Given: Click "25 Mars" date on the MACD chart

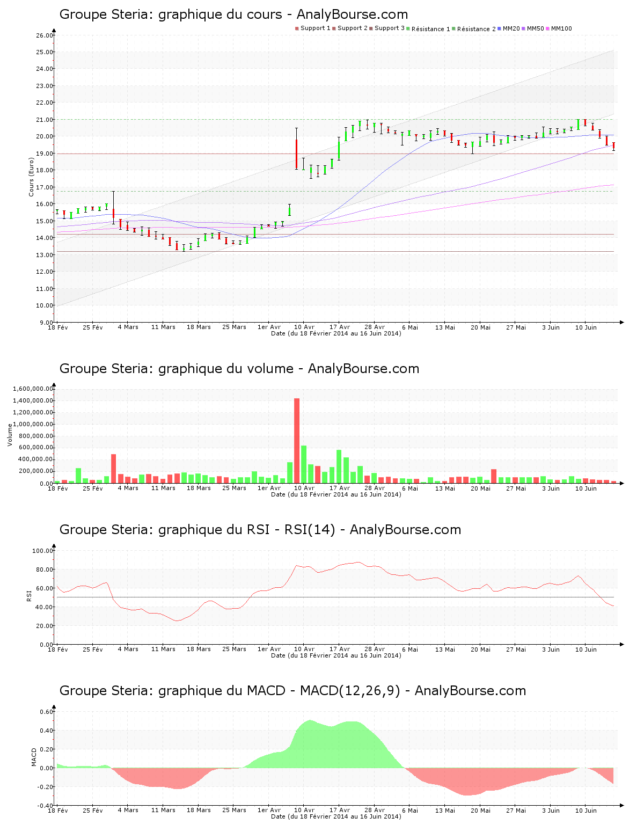Looking at the screenshot, I should (234, 810).
